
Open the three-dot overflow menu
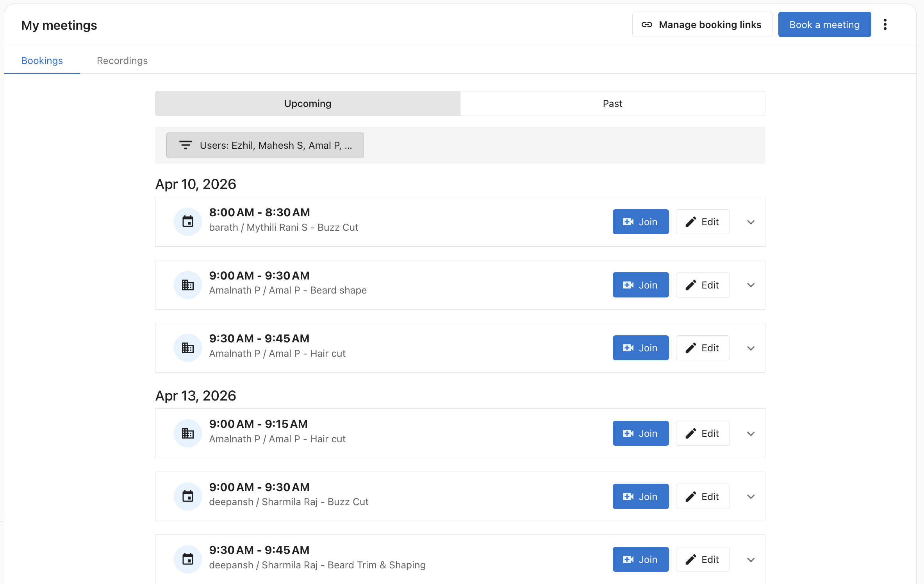click(x=885, y=24)
